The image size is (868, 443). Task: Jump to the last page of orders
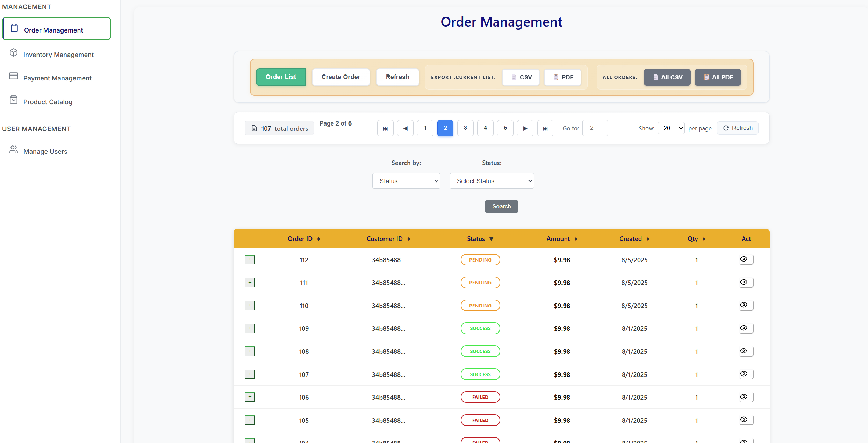pos(545,128)
